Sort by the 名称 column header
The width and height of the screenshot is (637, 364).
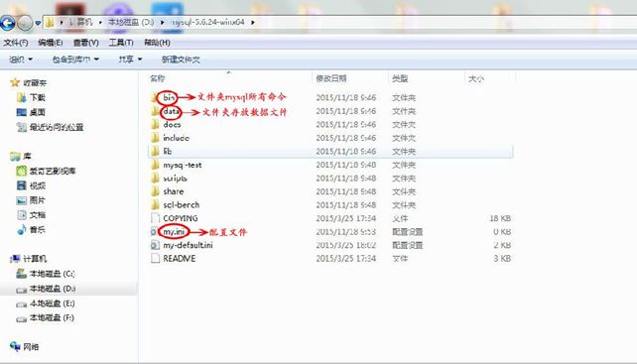(x=157, y=78)
